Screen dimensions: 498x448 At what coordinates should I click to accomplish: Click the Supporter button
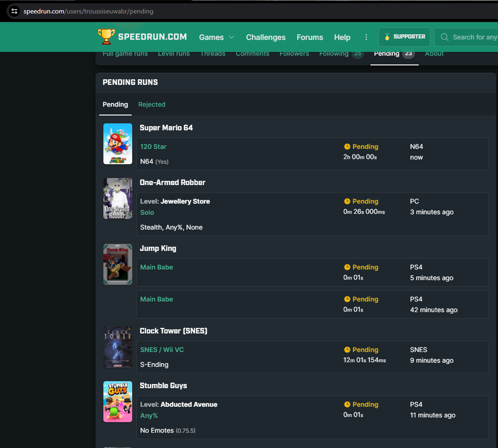pos(404,37)
